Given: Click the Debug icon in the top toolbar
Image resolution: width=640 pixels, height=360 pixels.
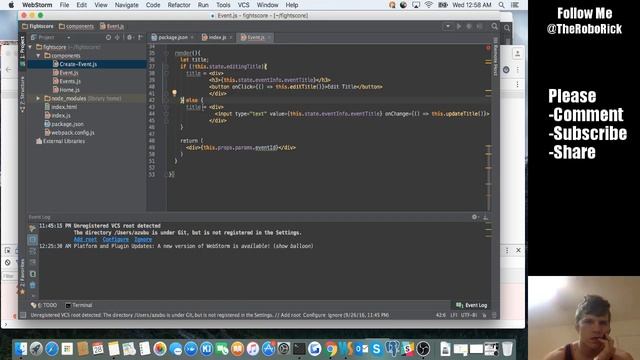Looking at the screenshot, I should pos(469,26).
